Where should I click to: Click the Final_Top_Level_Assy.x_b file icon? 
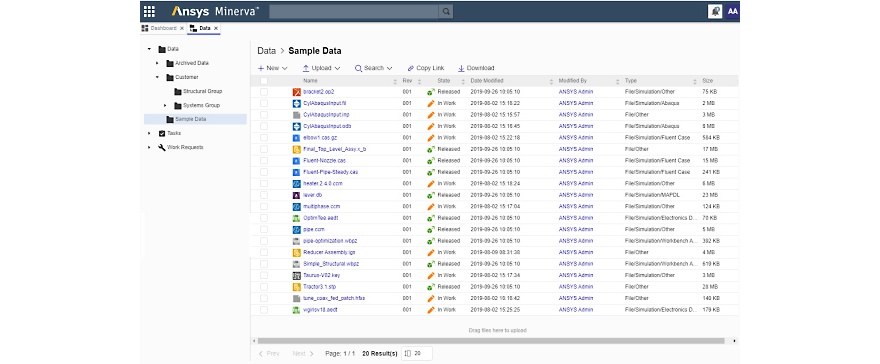pos(297,149)
